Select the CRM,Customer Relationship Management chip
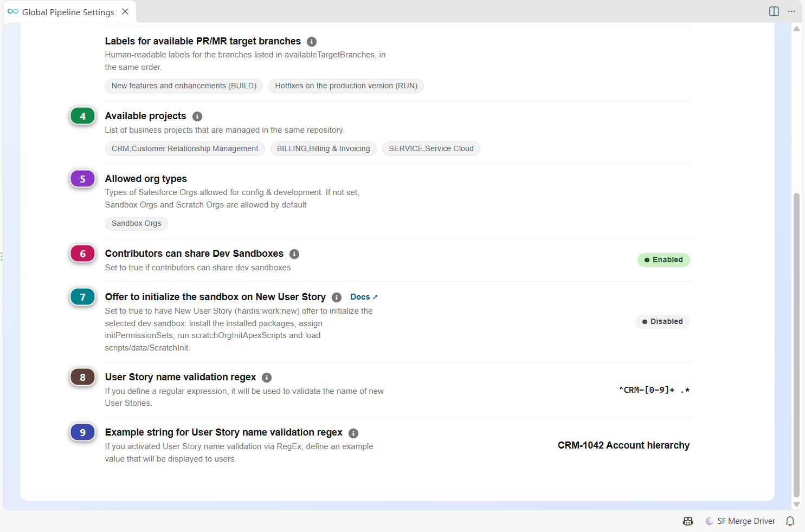 pos(185,149)
